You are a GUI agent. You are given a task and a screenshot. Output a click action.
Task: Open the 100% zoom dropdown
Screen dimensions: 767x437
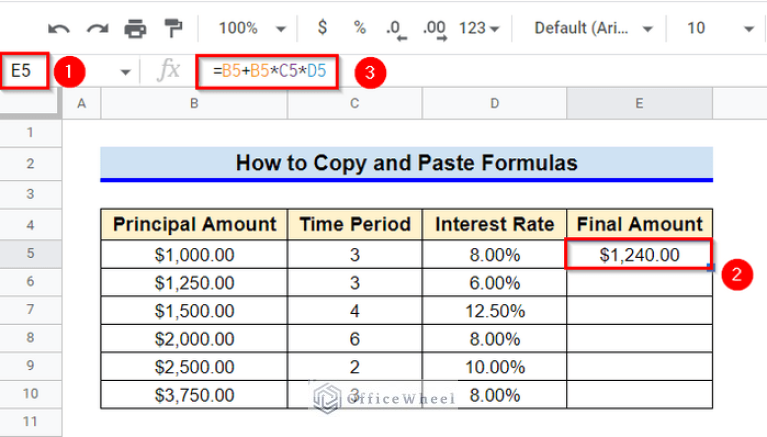pos(251,28)
